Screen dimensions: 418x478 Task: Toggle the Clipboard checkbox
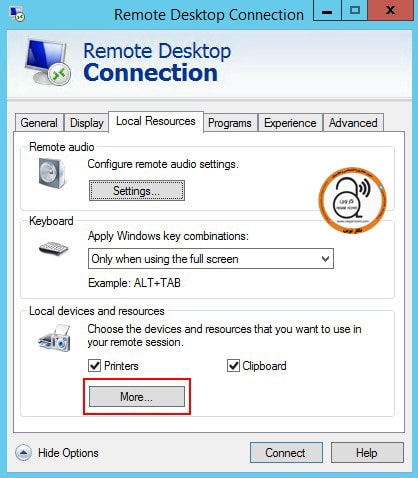pos(233,366)
